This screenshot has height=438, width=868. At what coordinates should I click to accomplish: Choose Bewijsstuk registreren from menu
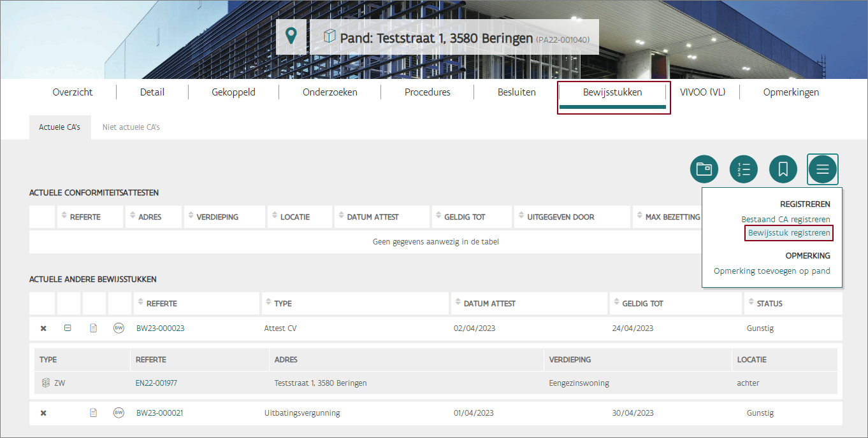[x=789, y=233]
